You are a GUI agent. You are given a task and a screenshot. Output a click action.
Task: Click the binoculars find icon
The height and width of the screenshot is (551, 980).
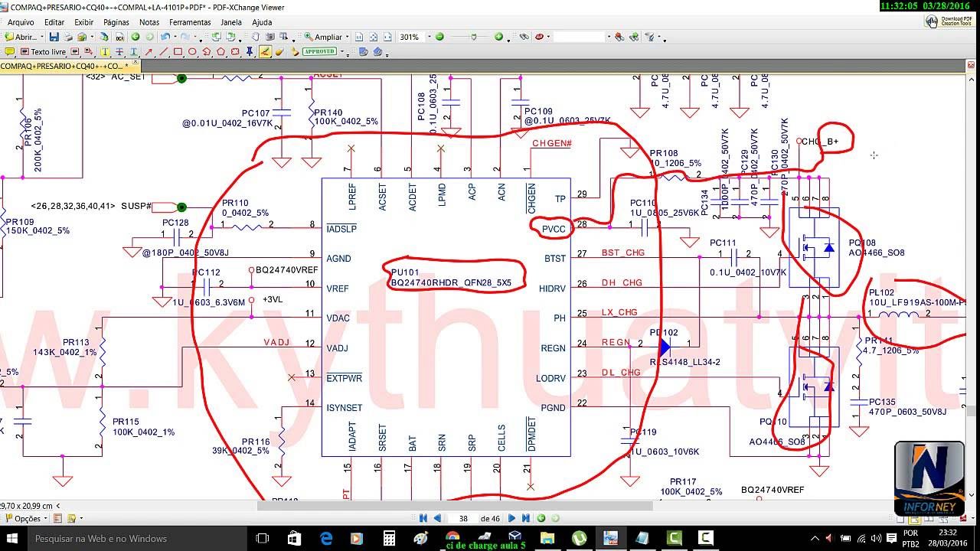tap(524, 37)
